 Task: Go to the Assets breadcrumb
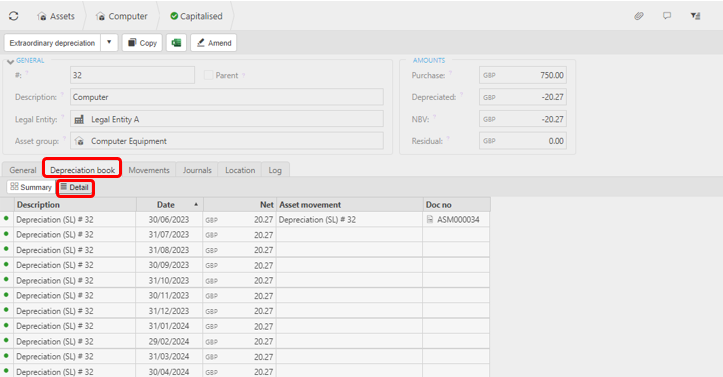(56, 16)
